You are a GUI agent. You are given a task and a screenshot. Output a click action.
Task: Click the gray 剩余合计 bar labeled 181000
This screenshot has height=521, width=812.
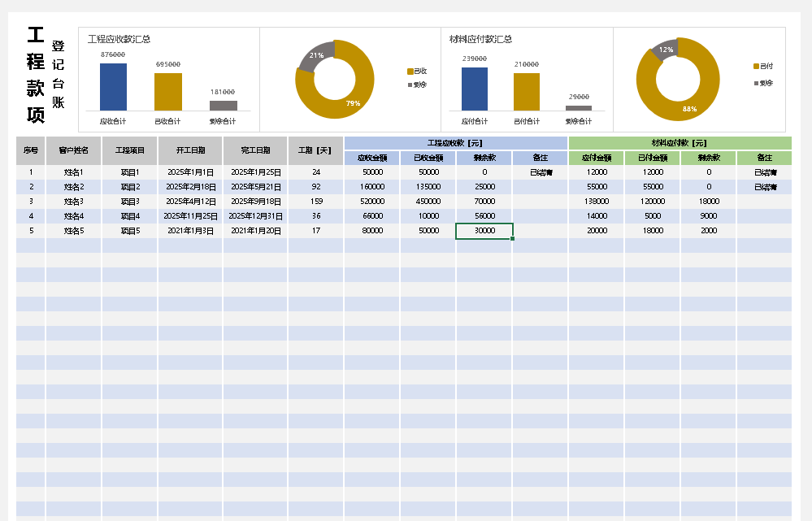coord(223,106)
